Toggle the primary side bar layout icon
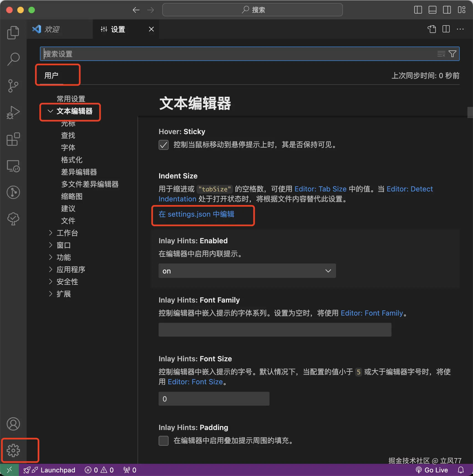Viewport: 473px width, 476px height. (418, 10)
